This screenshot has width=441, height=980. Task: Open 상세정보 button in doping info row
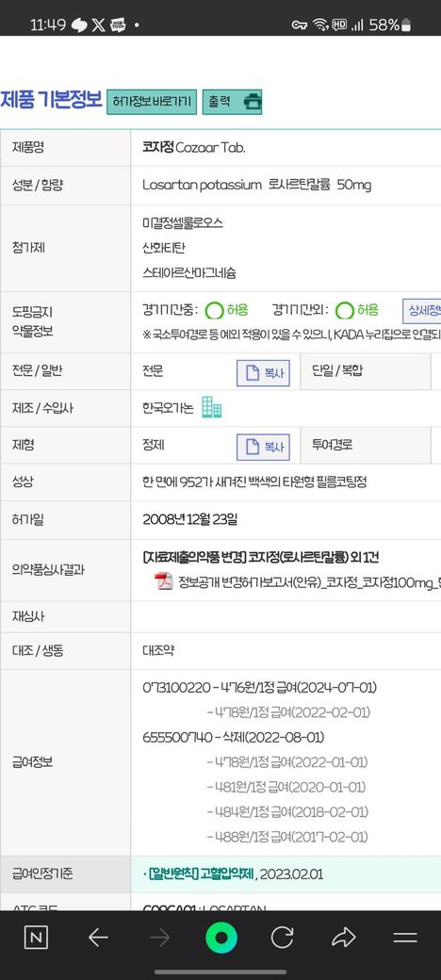tap(421, 310)
